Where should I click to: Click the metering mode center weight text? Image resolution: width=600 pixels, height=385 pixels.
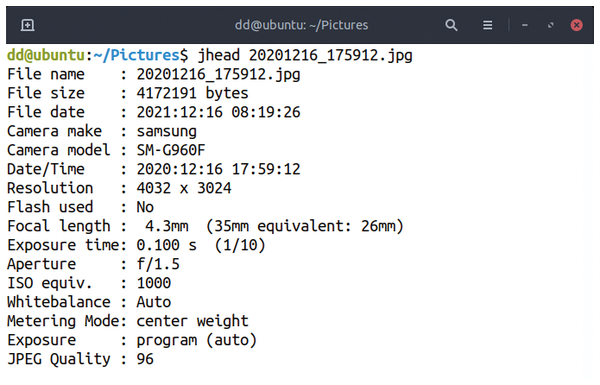click(192, 321)
